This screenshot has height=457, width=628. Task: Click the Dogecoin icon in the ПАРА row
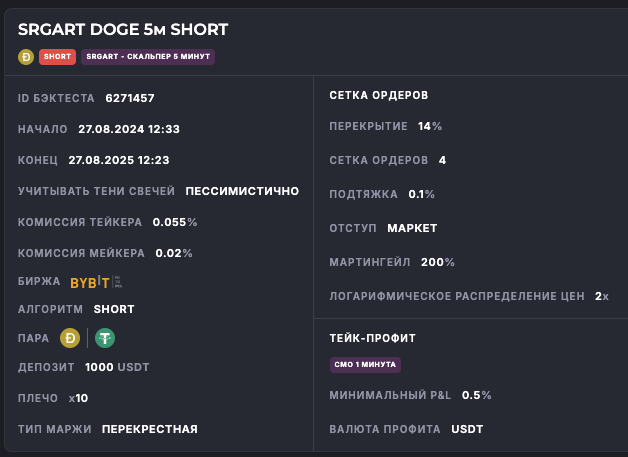click(70, 338)
